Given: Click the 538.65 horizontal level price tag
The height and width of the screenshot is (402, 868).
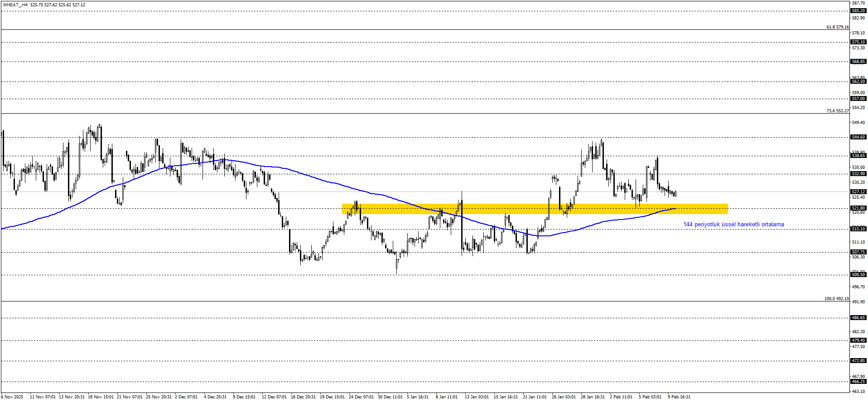Looking at the screenshot, I should 858,156.
